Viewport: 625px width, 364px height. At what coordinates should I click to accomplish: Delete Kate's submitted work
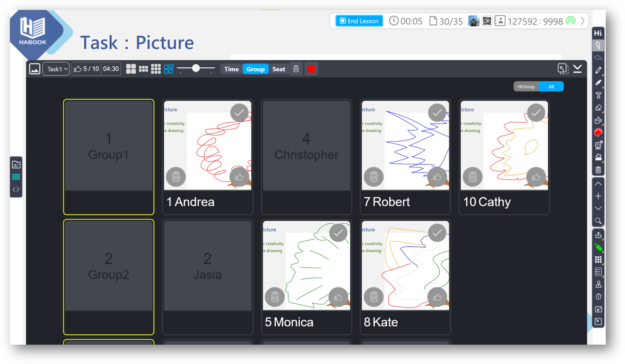pos(374,297)
